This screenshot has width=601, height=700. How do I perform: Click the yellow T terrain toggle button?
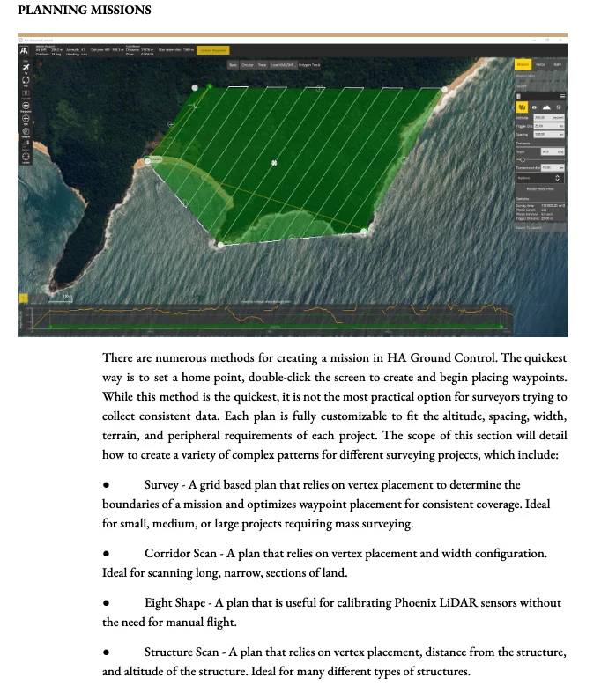click(x=23, y=298)
